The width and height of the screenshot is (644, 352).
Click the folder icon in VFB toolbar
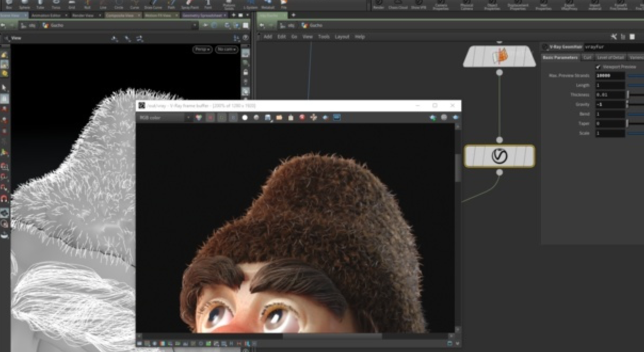click(x=279, y=117)
